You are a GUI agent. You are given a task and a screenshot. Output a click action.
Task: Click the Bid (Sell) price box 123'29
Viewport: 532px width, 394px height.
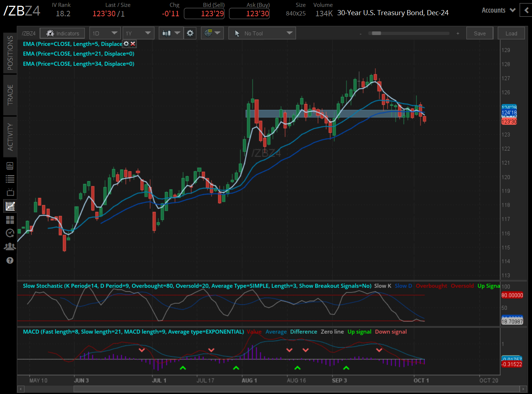[204, 14]
